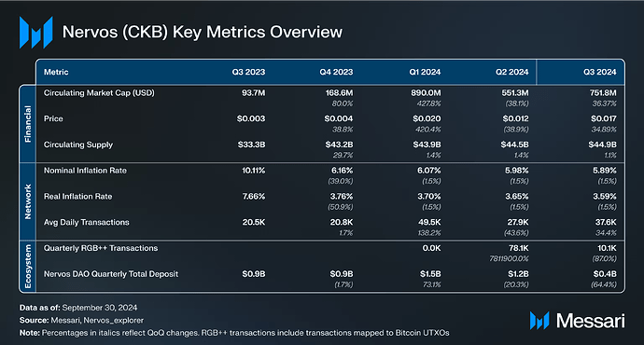Click the $43.2B circulating supply value
This screenshot has width=644, height=345.
click(x=339, y=145)
